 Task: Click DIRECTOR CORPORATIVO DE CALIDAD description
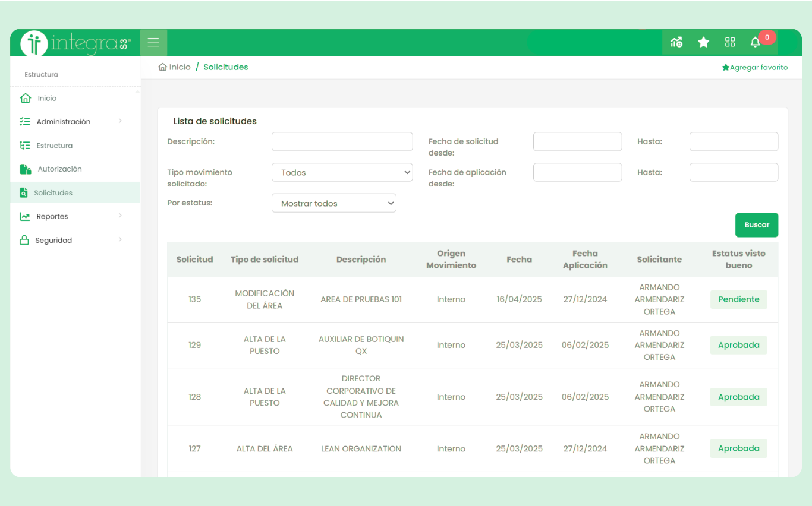tap(361, 397)
